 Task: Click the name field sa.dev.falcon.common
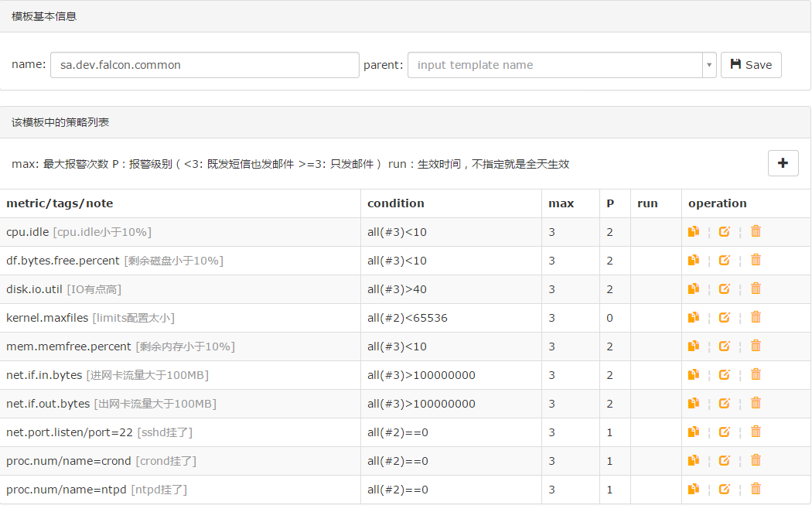click(x=205, y=65)
